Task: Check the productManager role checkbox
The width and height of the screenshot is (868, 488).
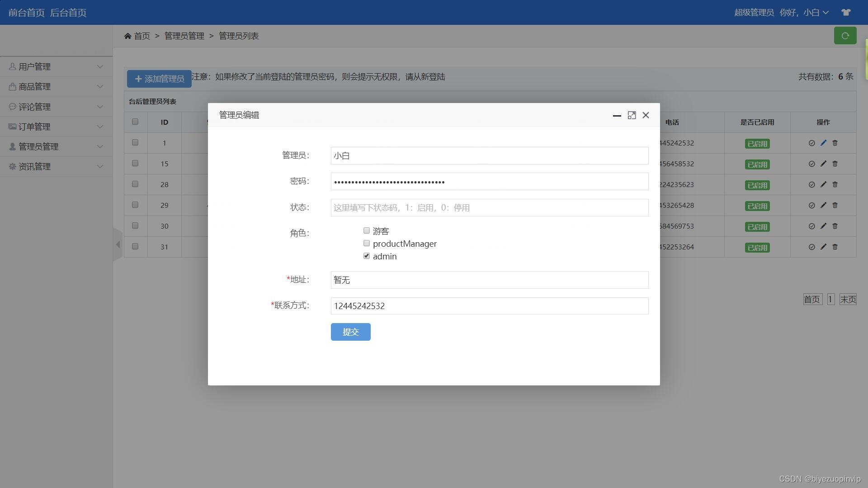Action: [367, 243]
